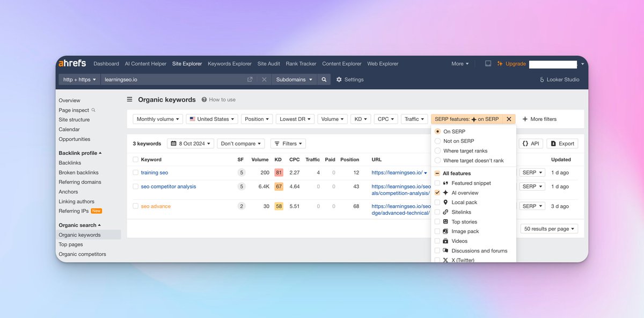Open the training seo keyword link
Viewport: 644px width, 318px height.
point(155,172)
